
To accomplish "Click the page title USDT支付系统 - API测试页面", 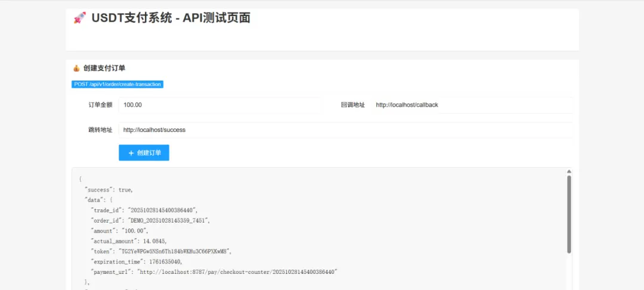I will coord(171,18).
